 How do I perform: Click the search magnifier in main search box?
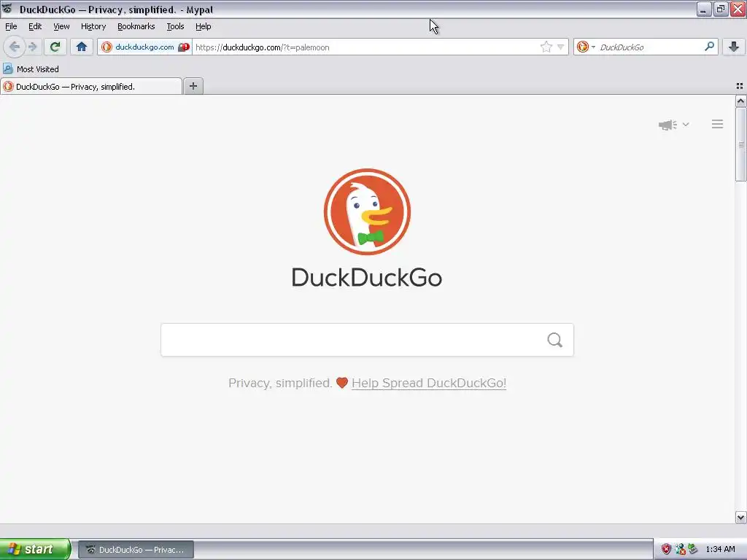pos(554,340)
